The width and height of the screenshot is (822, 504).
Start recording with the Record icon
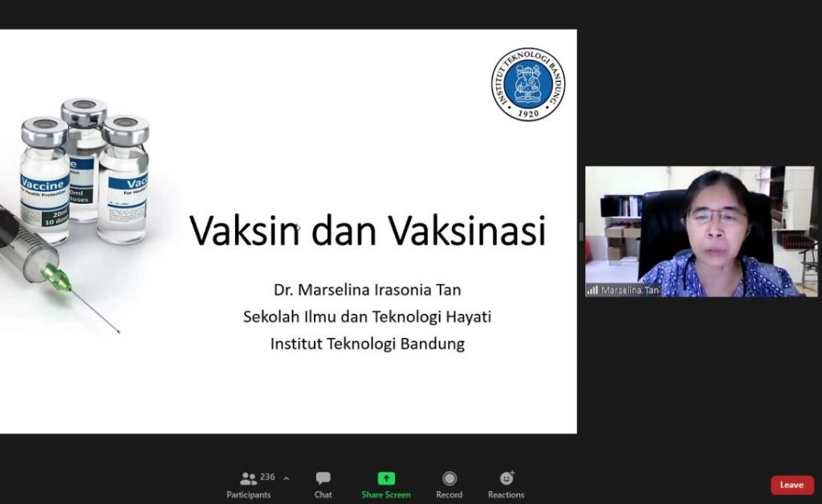[449, 478]
